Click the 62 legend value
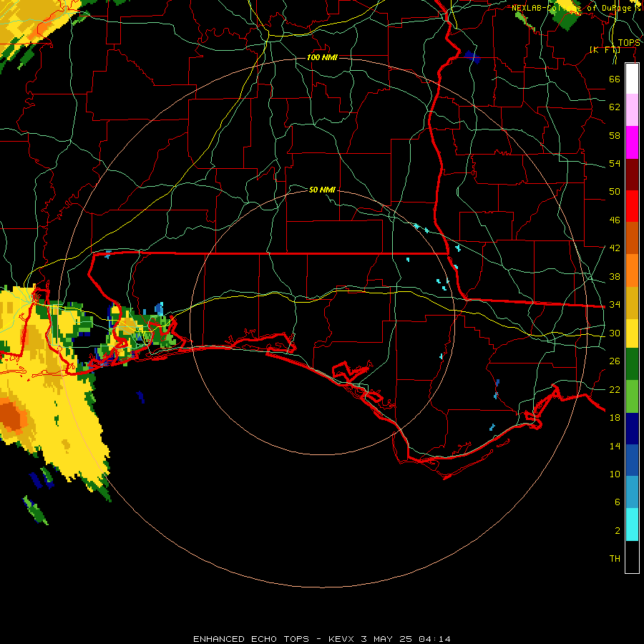Viewport: 644px width, 644px height. click(x=615, y=107)
